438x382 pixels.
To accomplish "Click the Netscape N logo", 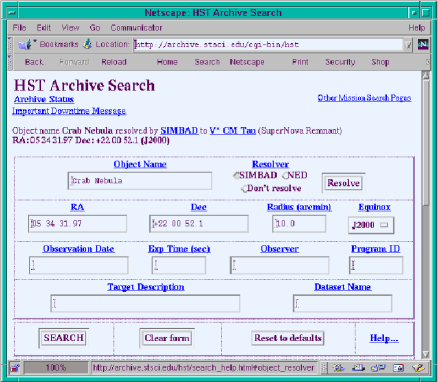I will 423,44.
